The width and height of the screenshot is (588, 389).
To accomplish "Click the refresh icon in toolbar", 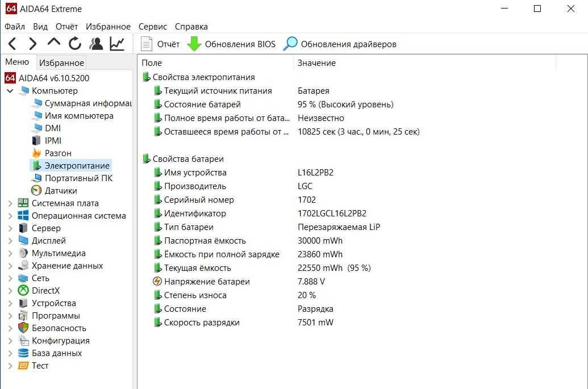I will click(75, 44).
